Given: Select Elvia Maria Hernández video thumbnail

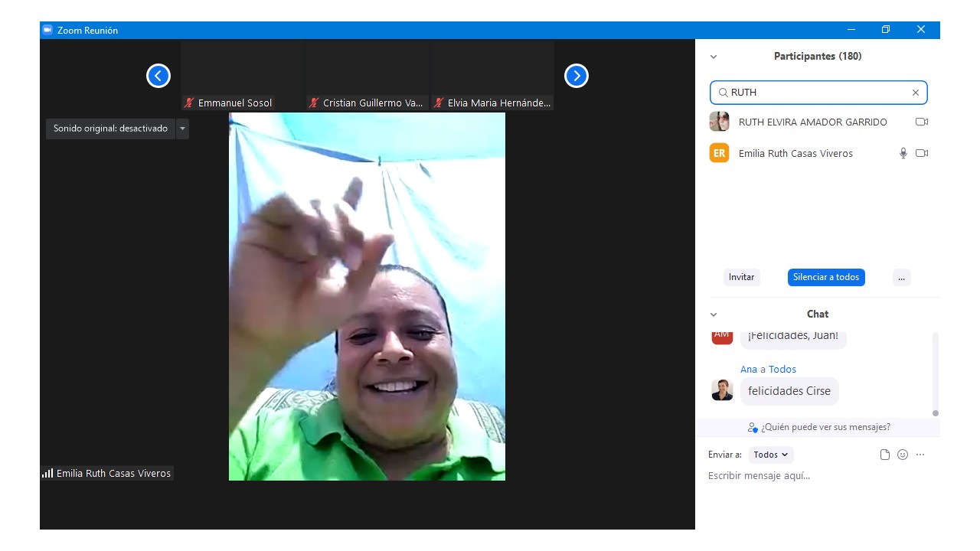Looking at the screenshot, I should click(492, 76).
